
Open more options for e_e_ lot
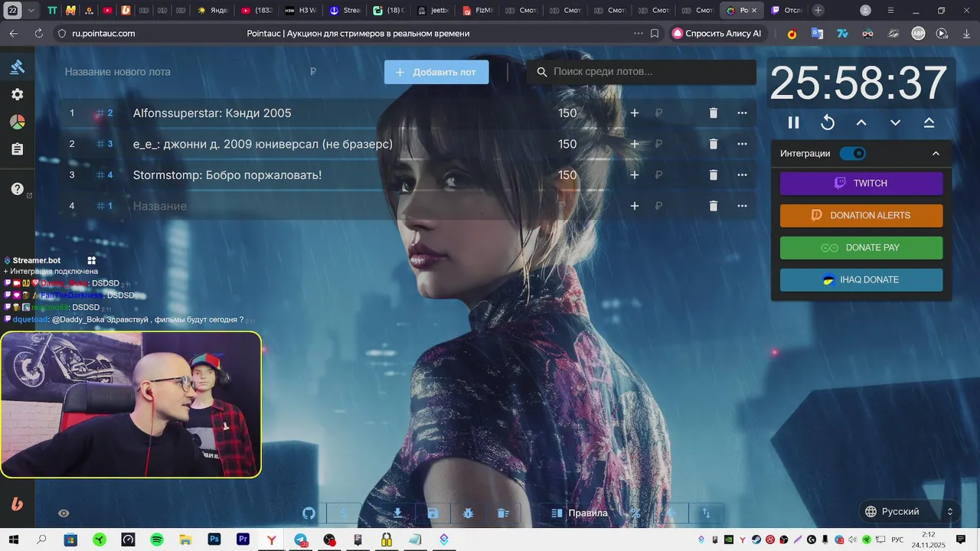742,144
